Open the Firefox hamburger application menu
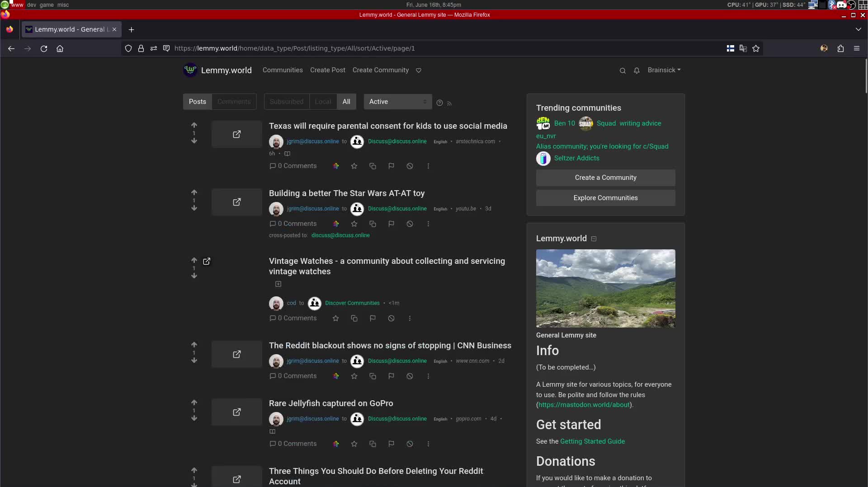 pyautogui.click(x=857, y=48)
